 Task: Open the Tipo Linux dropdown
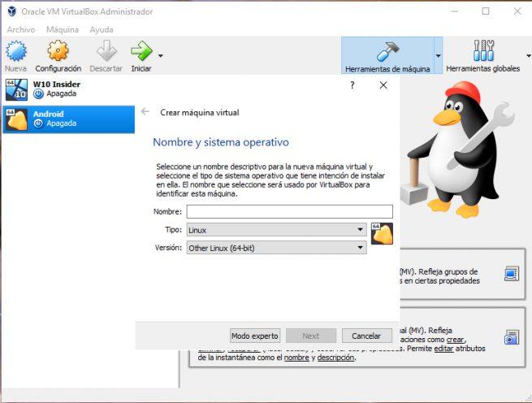click(276, 230)
